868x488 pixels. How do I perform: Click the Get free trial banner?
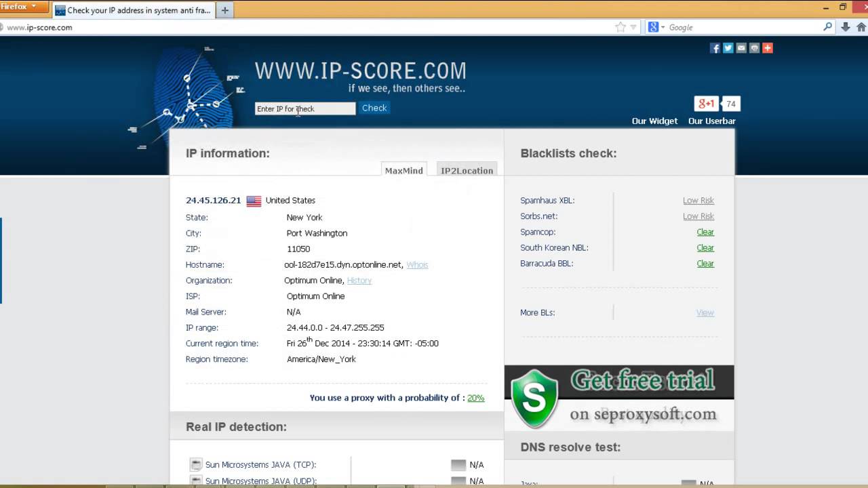click(x=619, y=398)
